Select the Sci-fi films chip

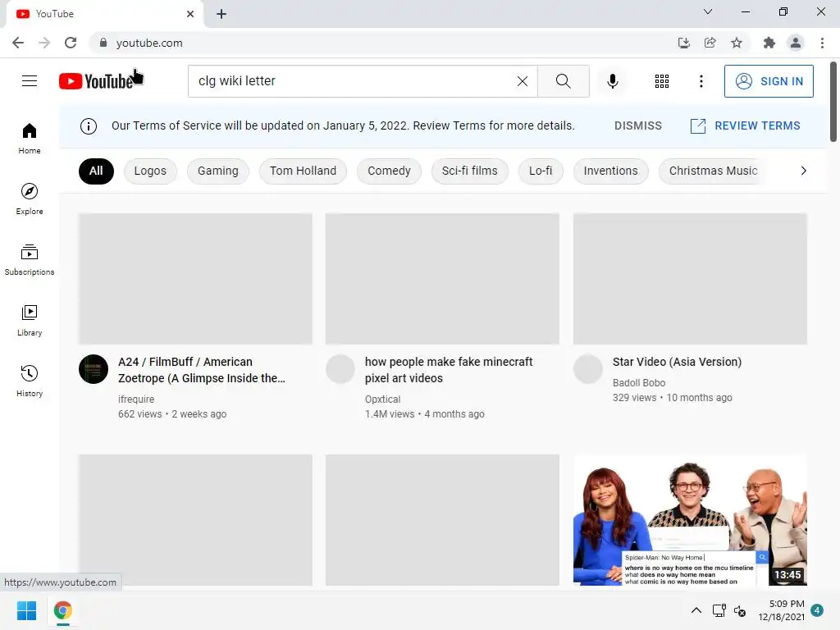(470, 171)
